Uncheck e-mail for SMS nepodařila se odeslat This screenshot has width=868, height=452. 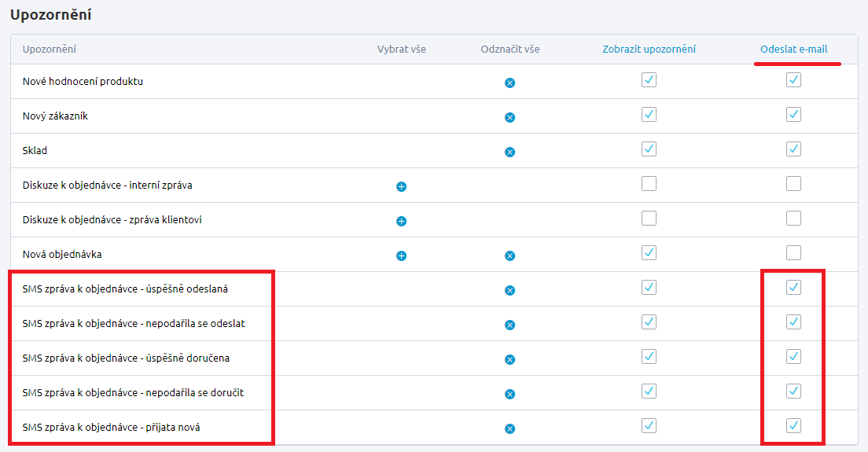coord(793,322)
